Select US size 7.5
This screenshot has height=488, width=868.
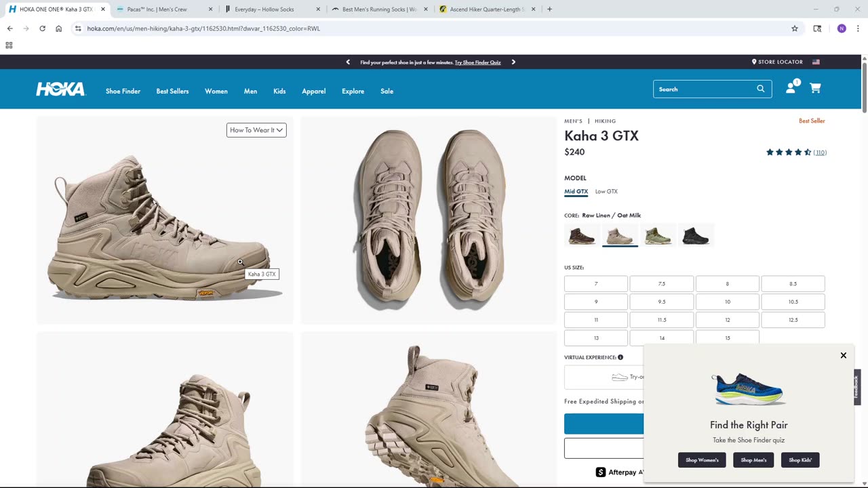662,283
